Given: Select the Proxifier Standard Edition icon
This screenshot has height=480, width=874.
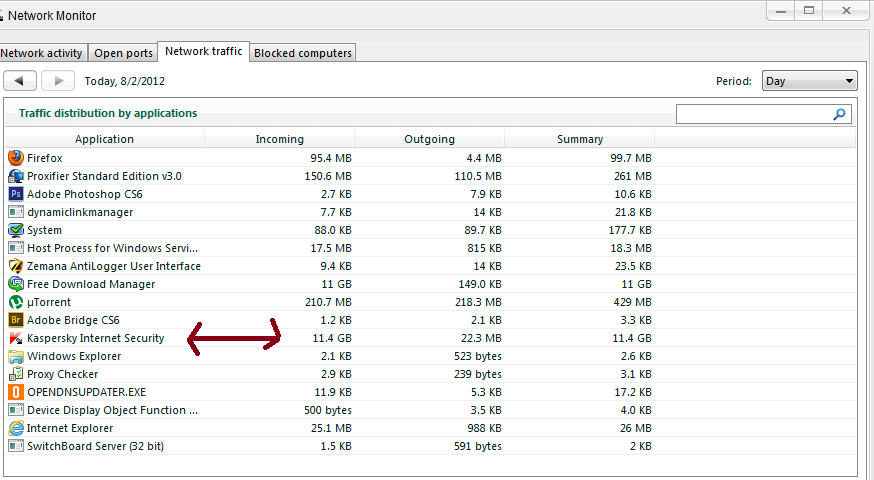Looking at the screenshot, I should (16, 176).
